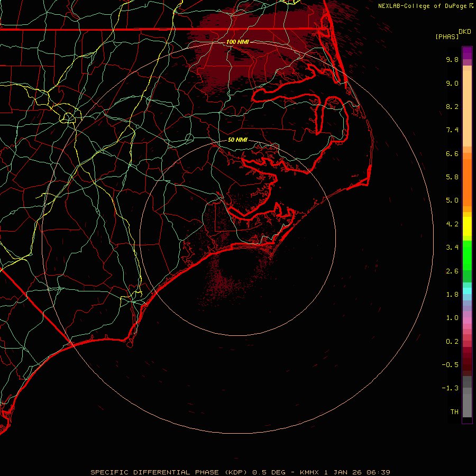Click the 3.4 scale value

point(452,248)
